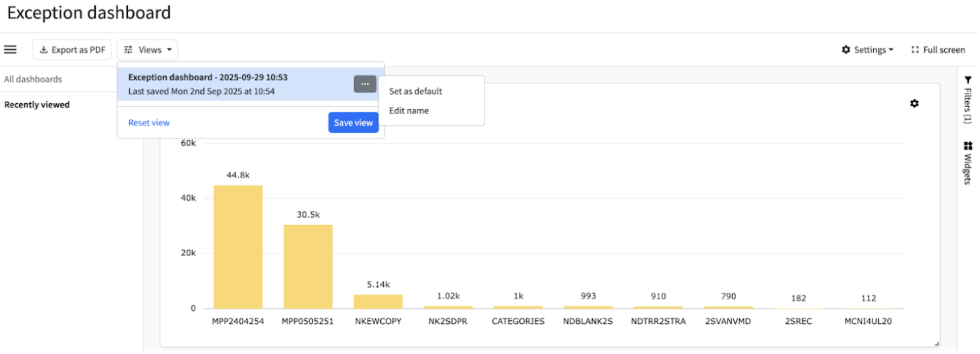Screen dimensions: 980x354
Task: Click the 2SVANVMD axis label
Action: click(x=728, y=321)
